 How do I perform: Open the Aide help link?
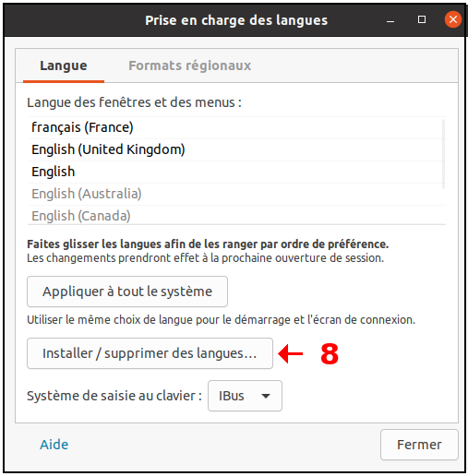pos(54,445)
